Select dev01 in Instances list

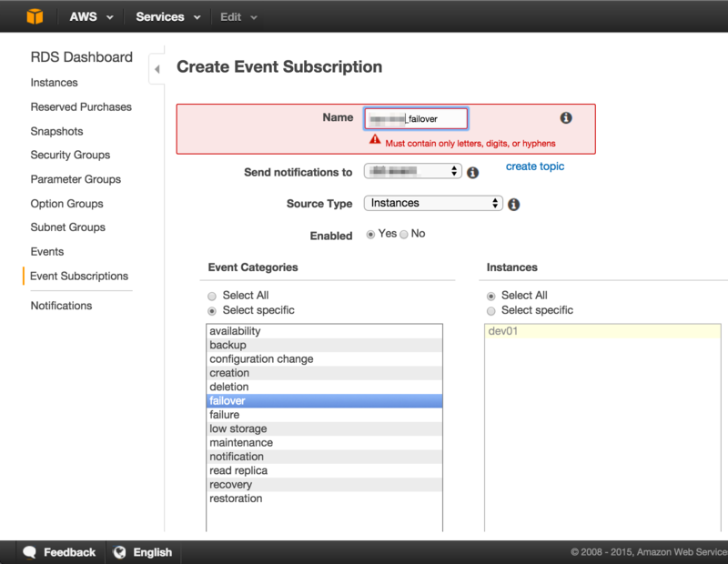tap(602, 331)
